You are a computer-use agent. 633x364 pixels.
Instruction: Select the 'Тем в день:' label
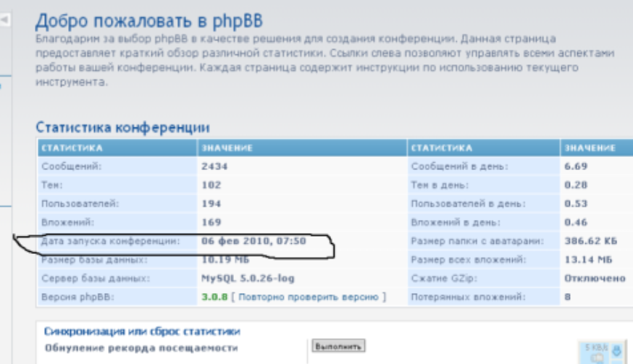(x=440, y=185)
